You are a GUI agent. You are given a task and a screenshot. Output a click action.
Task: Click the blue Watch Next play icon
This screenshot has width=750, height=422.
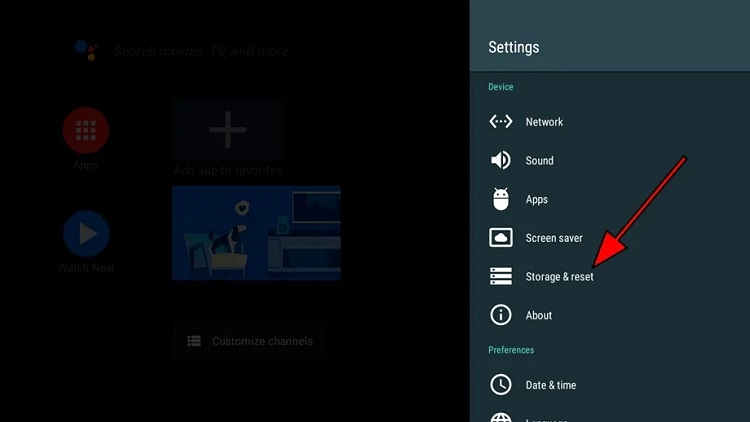point(86,233)
